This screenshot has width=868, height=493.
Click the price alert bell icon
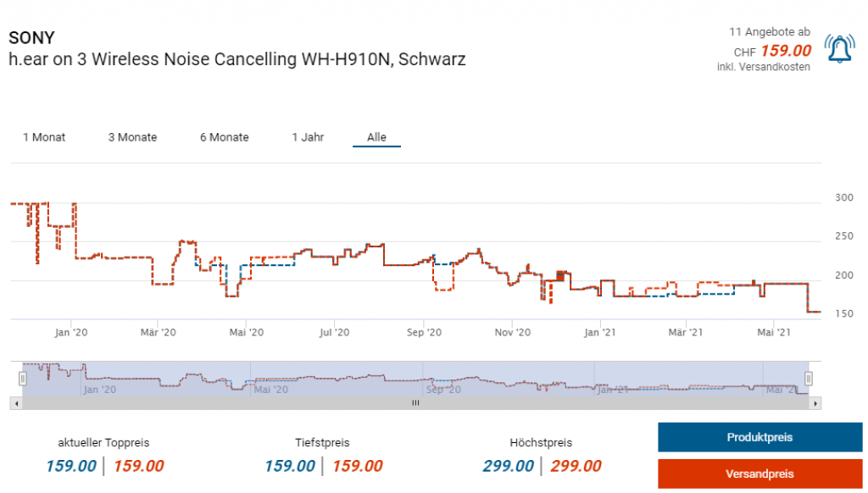[839, 50]
